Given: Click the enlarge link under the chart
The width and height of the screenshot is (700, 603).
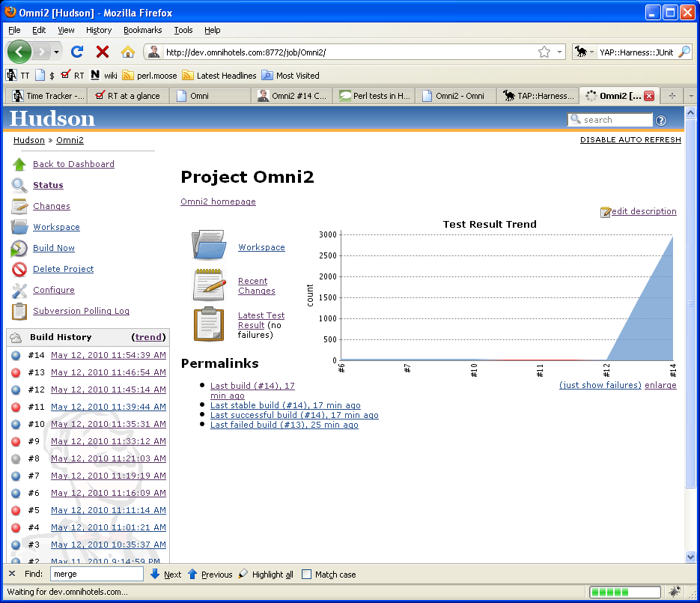Looking at the screenshot, I should pos(661,385).
